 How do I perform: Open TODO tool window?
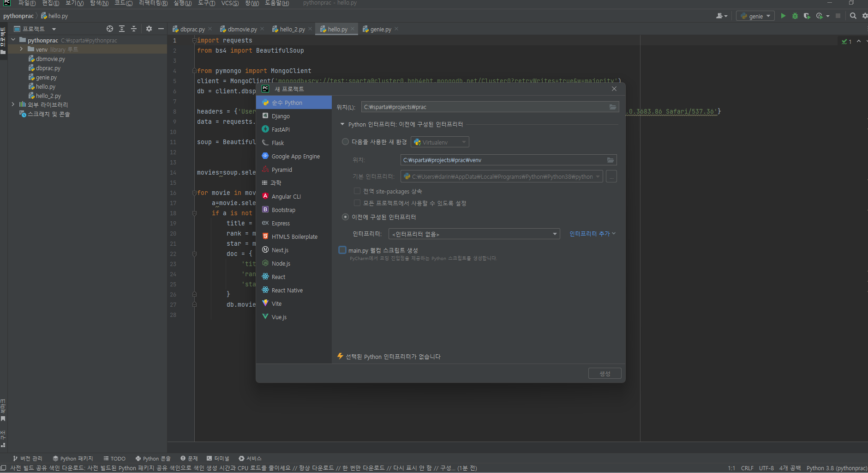(x=114, y=458)
